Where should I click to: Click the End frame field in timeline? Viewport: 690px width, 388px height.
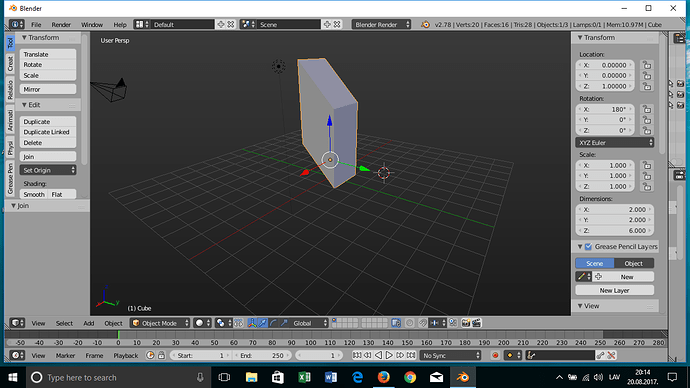(x=262, y=355)
